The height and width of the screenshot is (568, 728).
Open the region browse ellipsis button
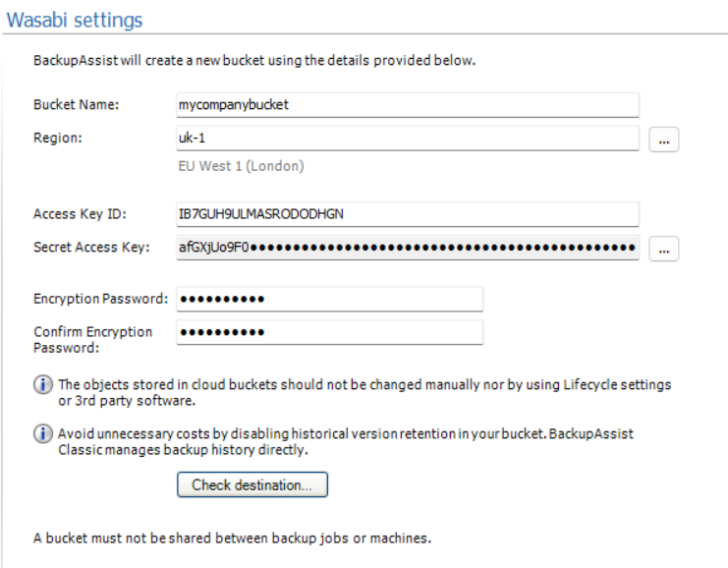[x=664, y=140]
